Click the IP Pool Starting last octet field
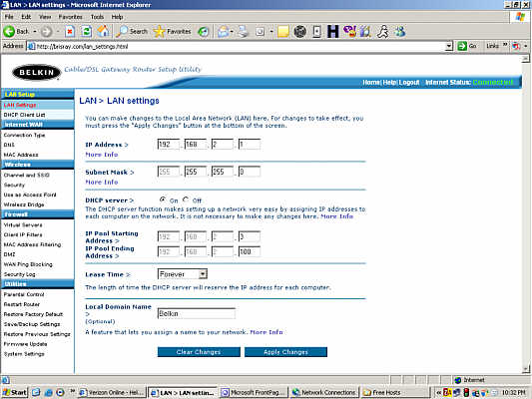The height and width of the screenshot is (399, 532). coord(250,236)
